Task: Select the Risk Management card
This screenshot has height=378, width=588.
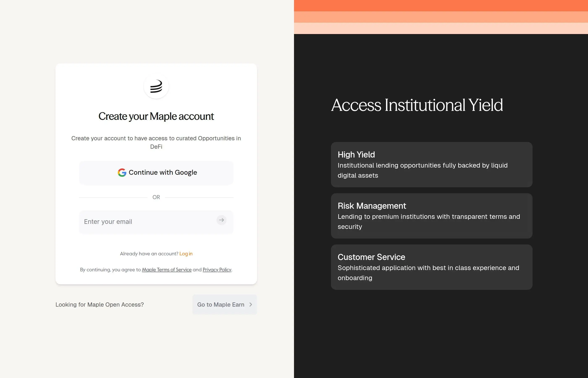Action: coord(431,216)
